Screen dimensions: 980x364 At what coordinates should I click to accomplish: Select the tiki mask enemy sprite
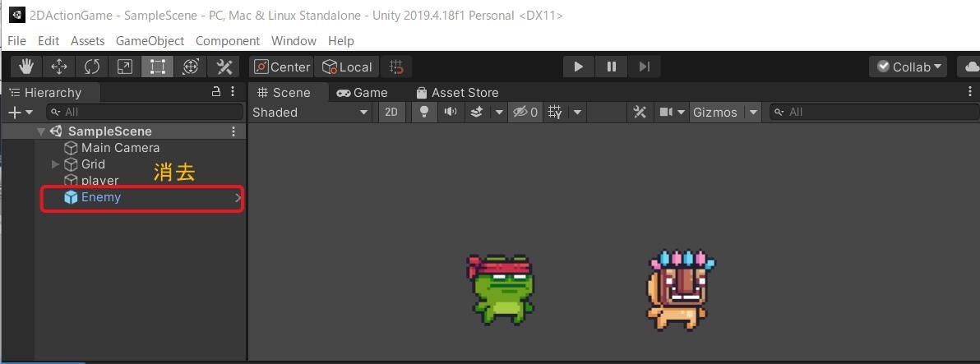point(680,290)
